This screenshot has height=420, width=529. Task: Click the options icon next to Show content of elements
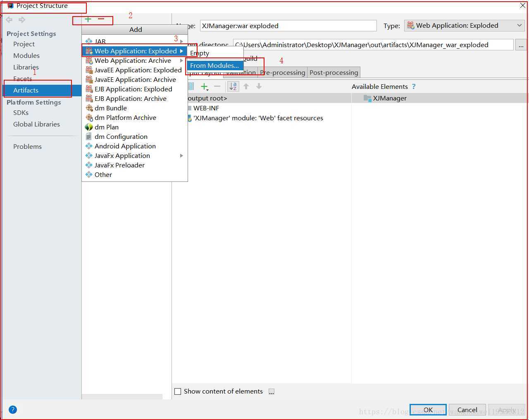tap(272, 391)
